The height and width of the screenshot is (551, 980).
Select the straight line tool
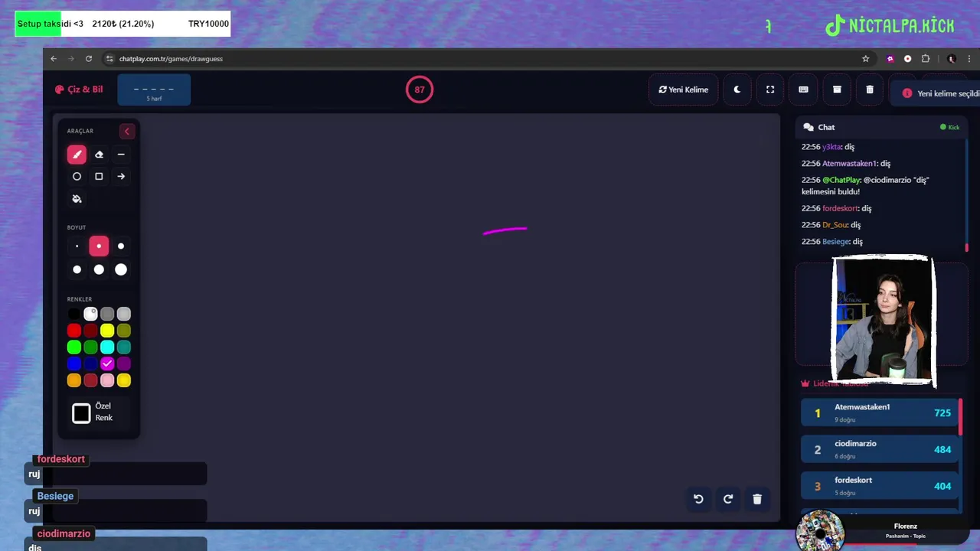pos(121,155)
